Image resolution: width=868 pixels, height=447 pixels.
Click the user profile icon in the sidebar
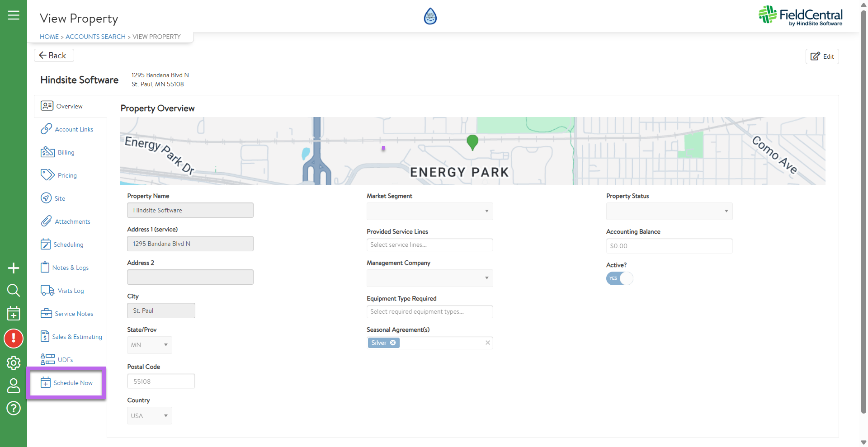14,386
